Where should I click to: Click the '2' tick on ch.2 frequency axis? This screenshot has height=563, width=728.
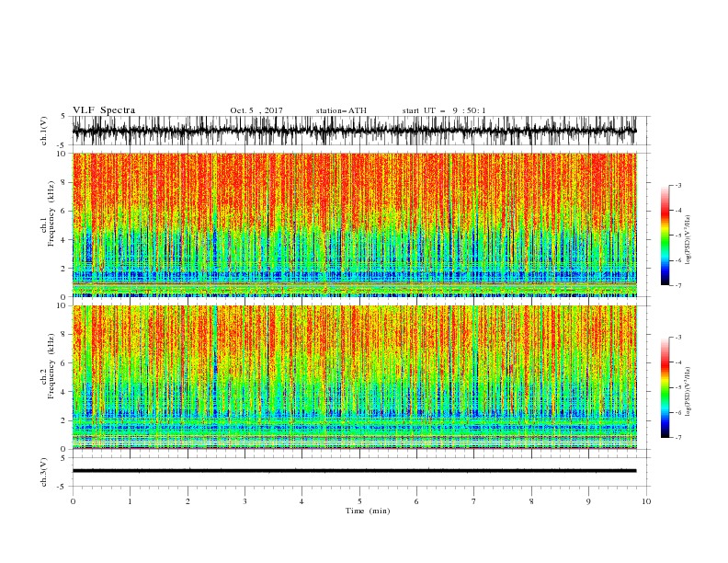64,420
